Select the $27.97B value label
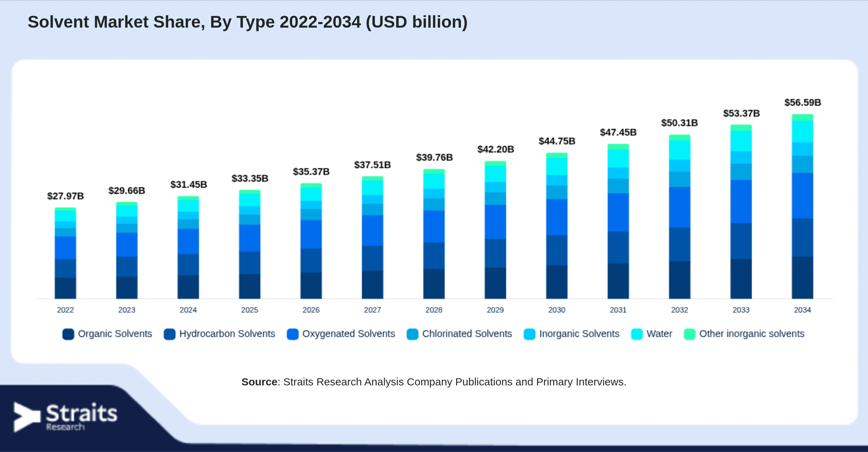This screenshot has width=868, height=452. 66,196
